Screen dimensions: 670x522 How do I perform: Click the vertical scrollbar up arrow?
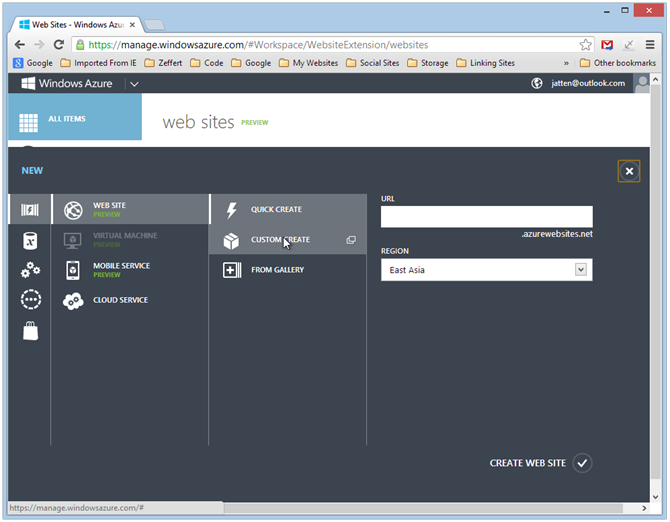656,79
